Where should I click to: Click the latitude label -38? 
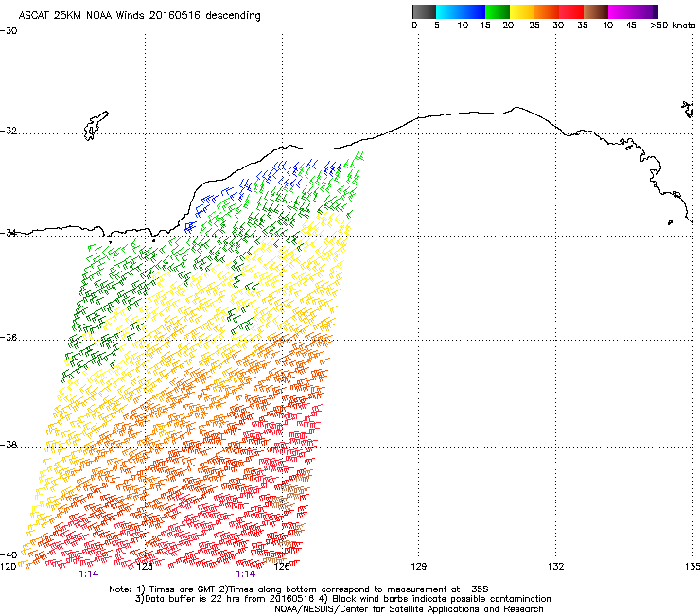(9, 445)
